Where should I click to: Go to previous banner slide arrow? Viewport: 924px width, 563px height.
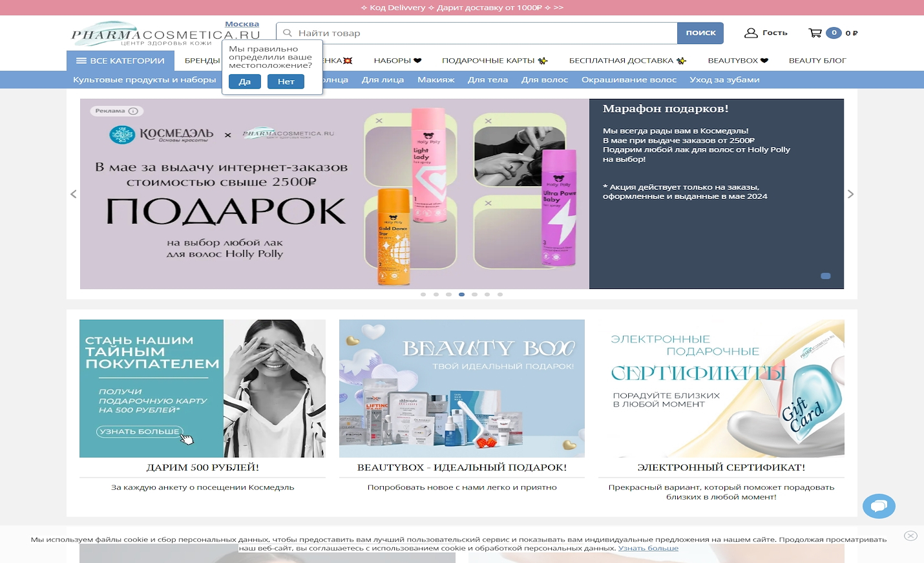[73, 194]
